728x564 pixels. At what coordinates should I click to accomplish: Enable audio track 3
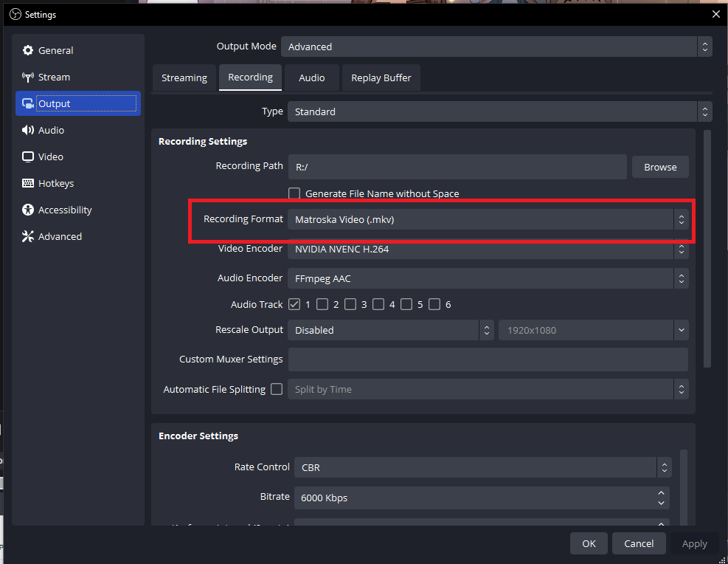[x=350, y=304]
